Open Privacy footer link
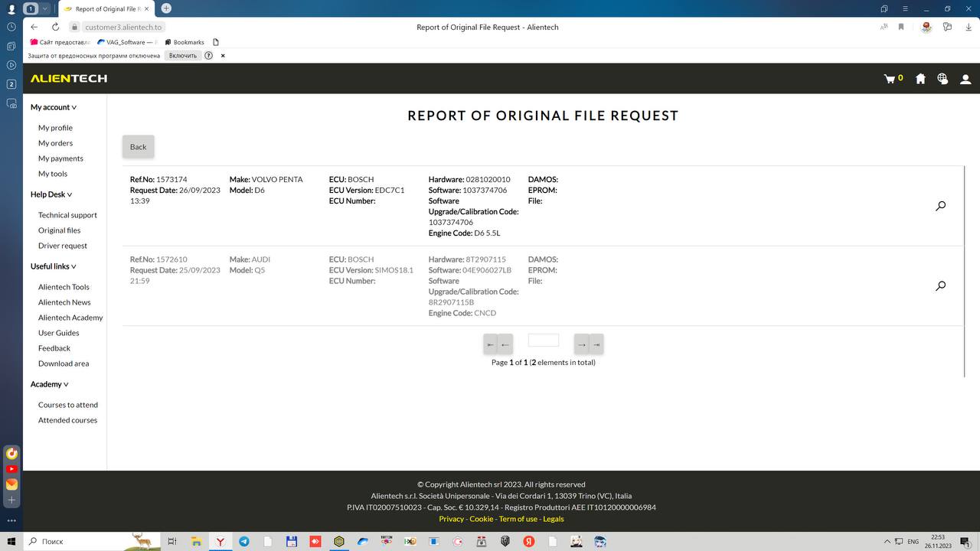This screenshot has width=980, height=551. coord(451,519)
